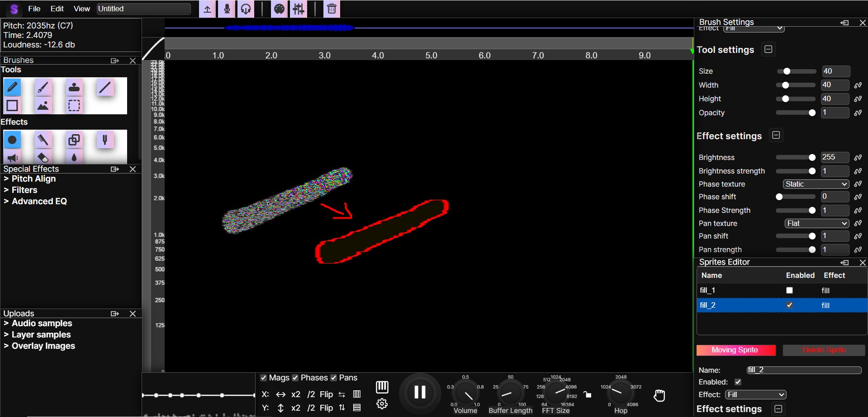Select the Stamp tool

tap(74, 87)
